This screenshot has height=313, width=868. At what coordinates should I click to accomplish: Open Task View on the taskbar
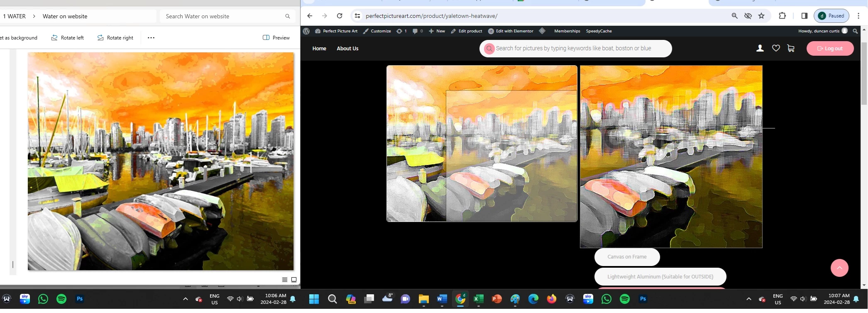pos(369,299)
